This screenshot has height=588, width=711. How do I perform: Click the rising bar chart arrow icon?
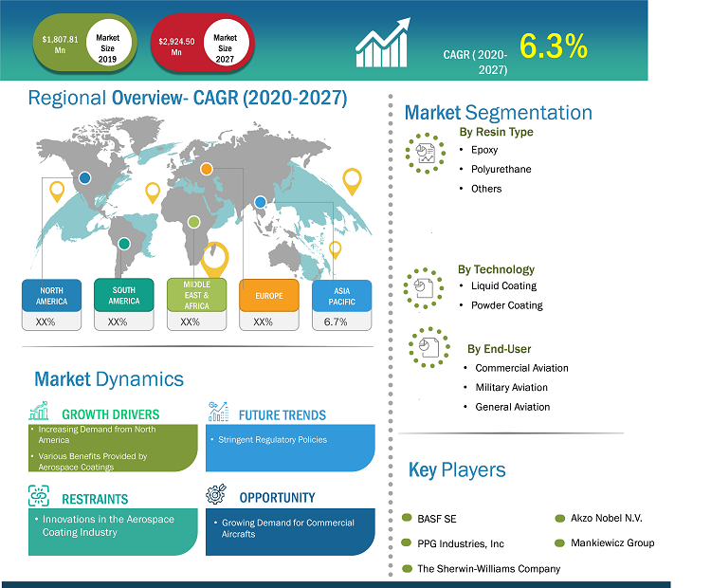[382, 43]
